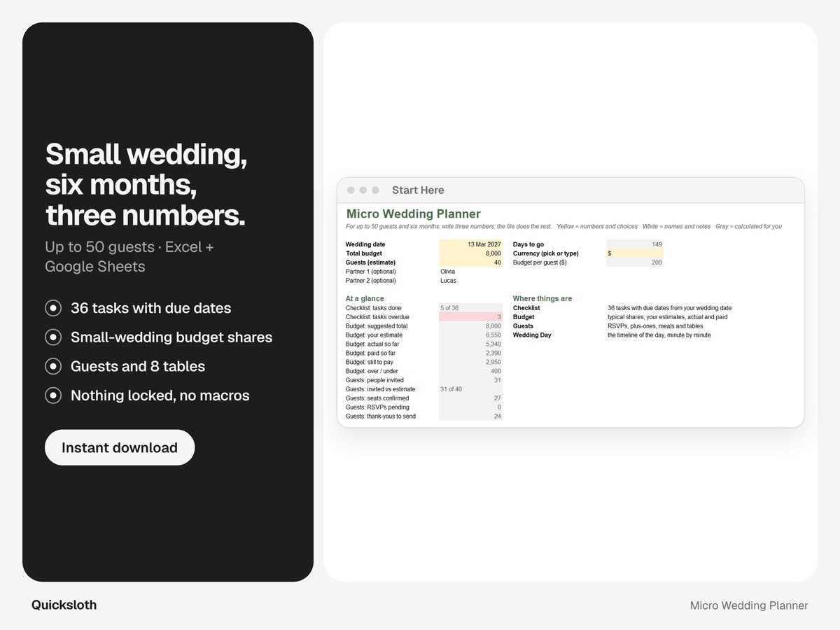
Task: Click the tasks done value 5 of 36
Action: point(470,308)
